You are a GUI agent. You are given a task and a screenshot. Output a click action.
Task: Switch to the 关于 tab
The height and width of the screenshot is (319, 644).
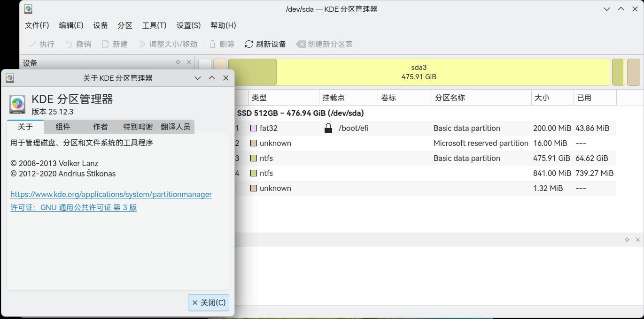click(25, 127)
